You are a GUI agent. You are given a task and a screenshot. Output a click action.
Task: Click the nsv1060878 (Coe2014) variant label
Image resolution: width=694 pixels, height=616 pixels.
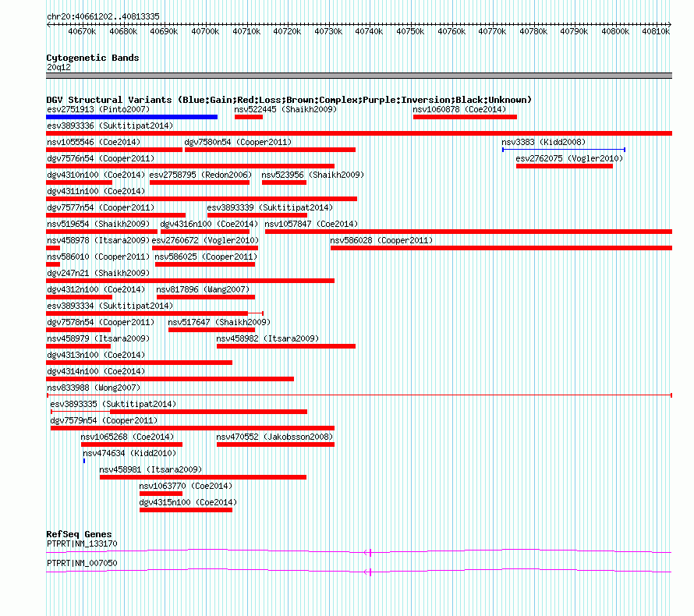tap(459, 109)
